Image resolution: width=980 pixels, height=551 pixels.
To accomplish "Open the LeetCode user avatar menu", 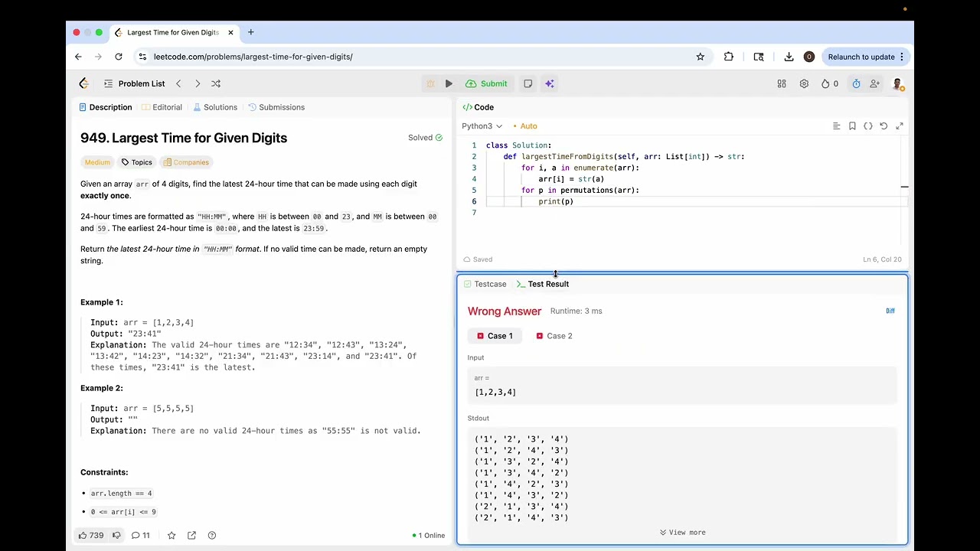I will coord(897,83).
